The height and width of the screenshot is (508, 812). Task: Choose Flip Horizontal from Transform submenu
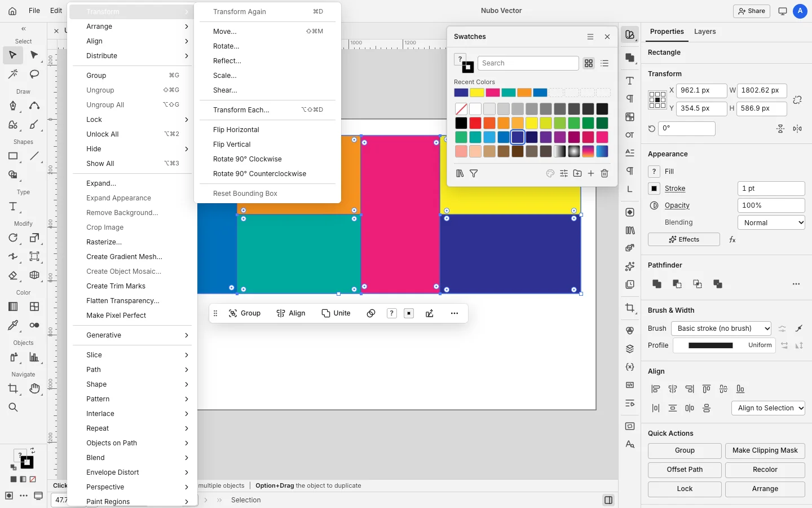(x=267, y=130)
